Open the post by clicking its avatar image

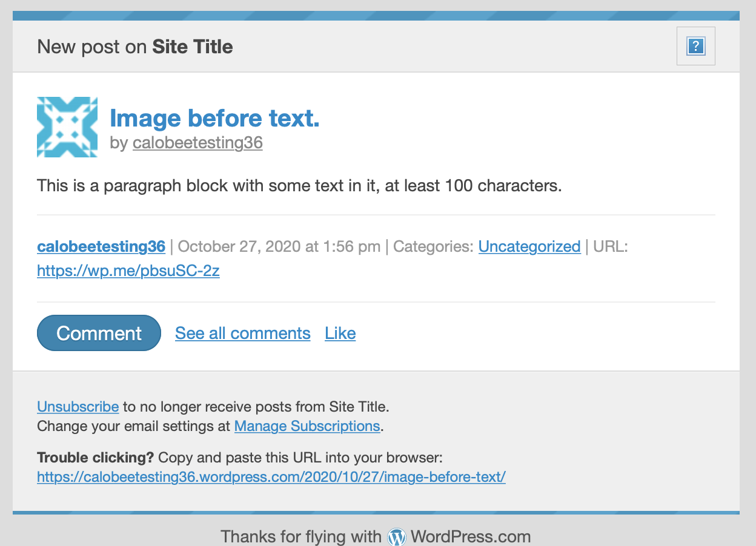pos(67,127)
